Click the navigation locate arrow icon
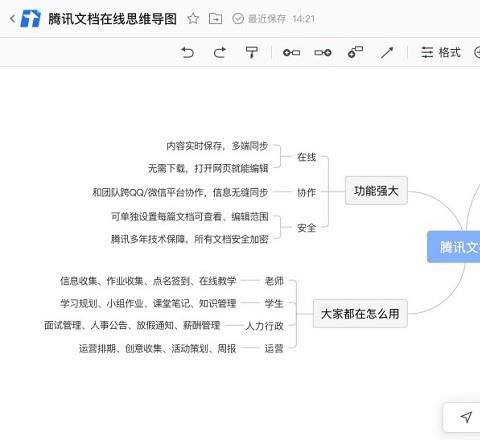480x440 pixels. click(x=466, y=417)
